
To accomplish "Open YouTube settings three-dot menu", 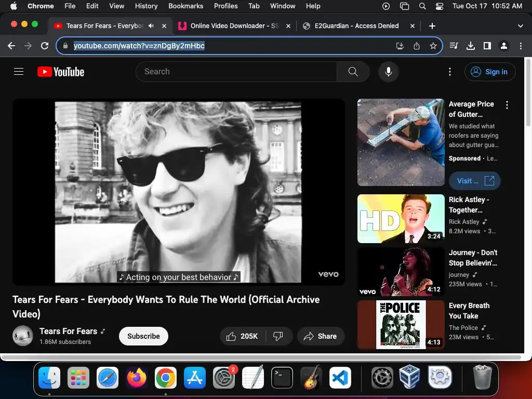I will pyautogui.click(x=449, y=72).
